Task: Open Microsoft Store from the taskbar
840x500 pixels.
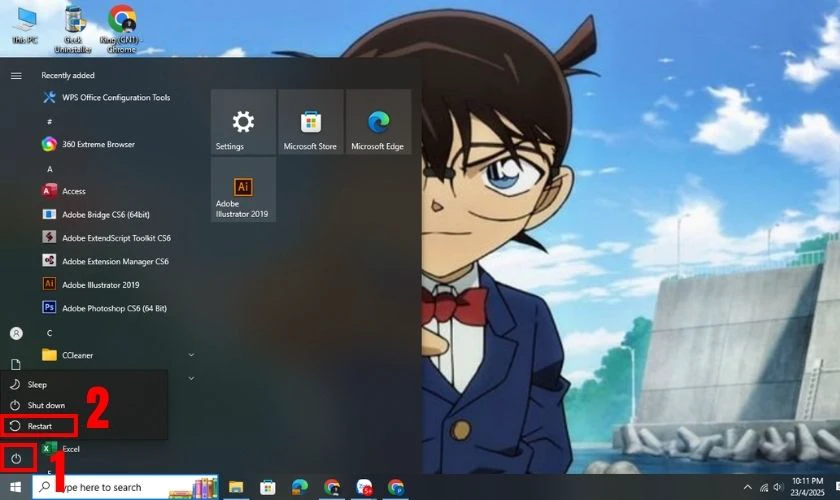Action: (x=267, y=487)
